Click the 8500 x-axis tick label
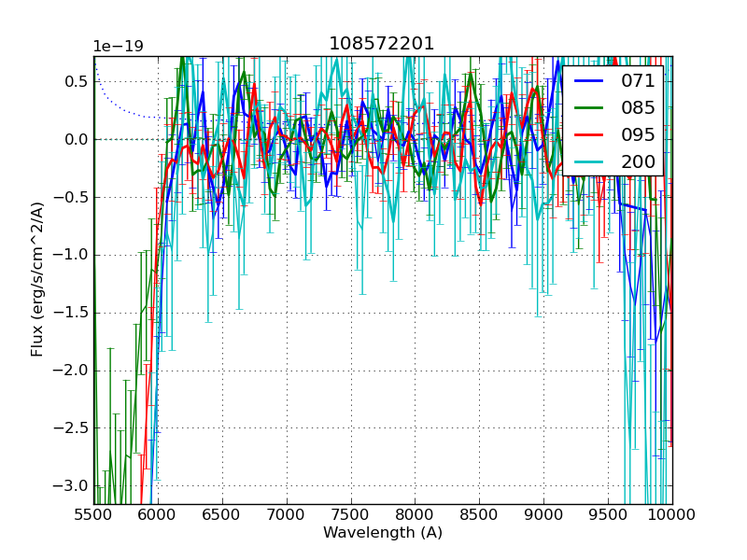 click(480, 514)
